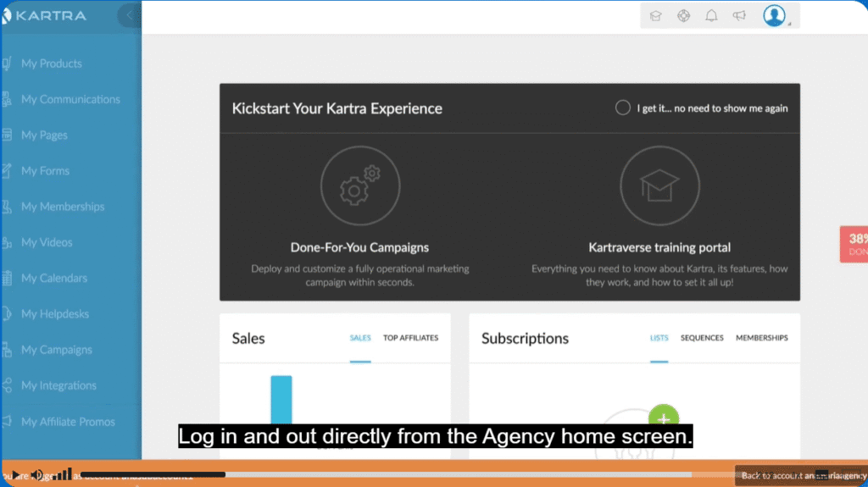Click the My Calendars sidebar icon

[7, 278]
